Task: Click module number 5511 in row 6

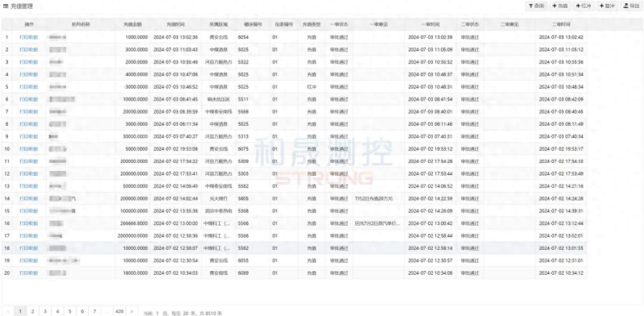Action: coord(243,99)
